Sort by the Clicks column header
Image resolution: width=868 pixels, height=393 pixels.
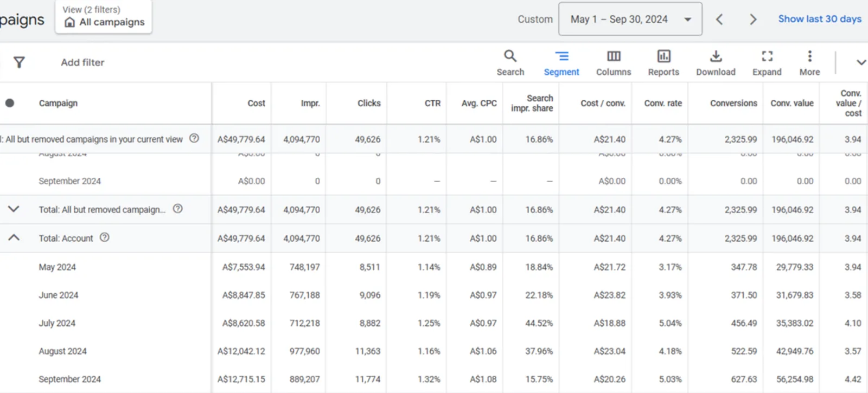[x=369, y=103]
